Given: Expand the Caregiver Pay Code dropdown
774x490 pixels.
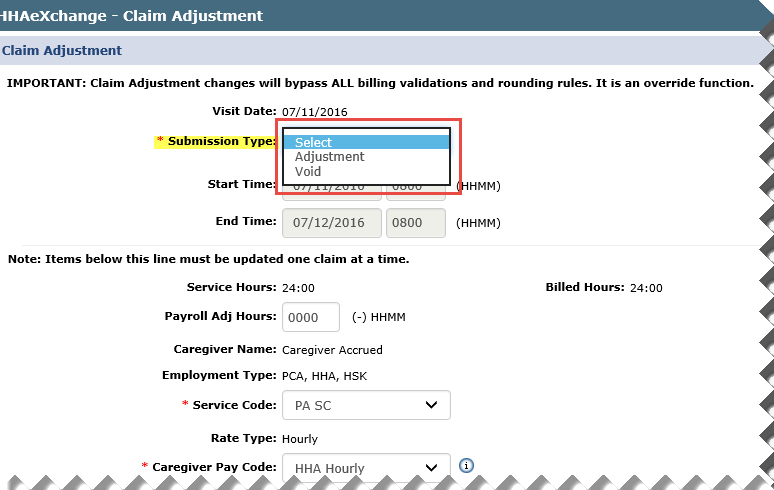Looking at the screenshot, I should click(x=366, y=467).
